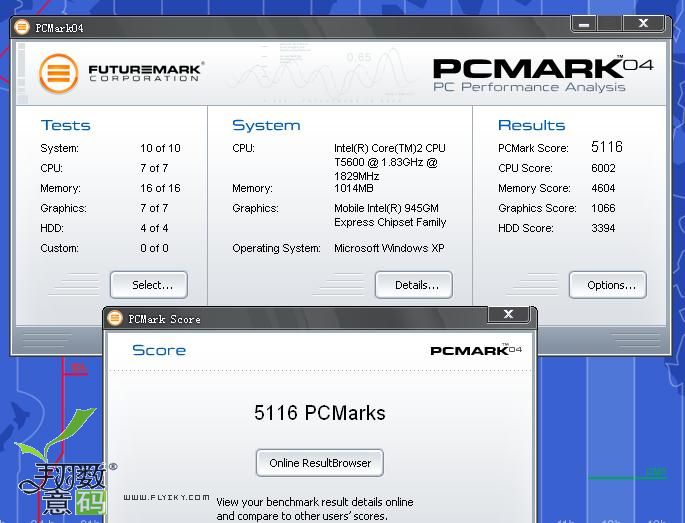Click the PCMark04 title bar icon
685x523 pixels.
[21, 27]
